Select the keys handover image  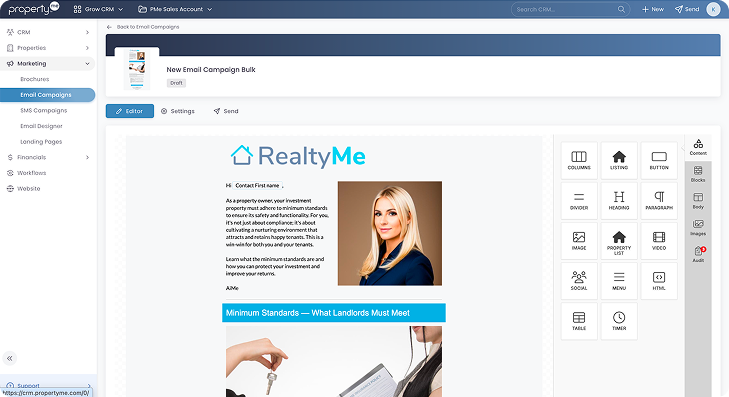(x=334, y=361)
